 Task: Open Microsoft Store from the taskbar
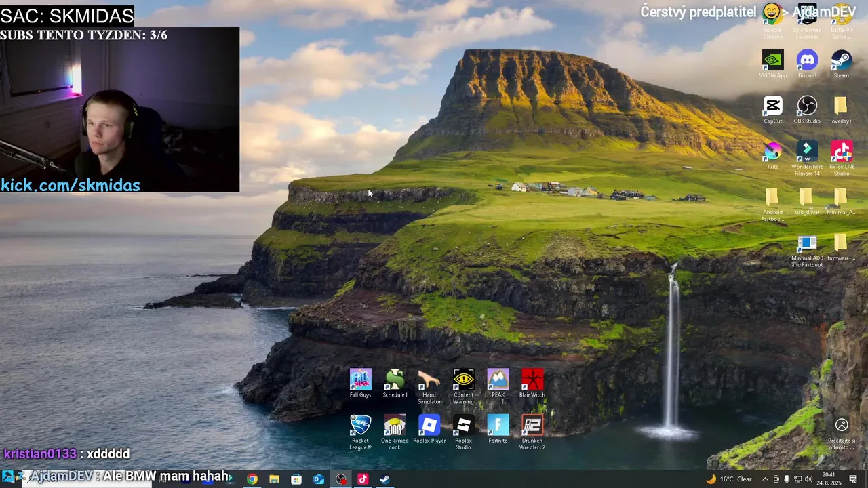click(296, 479)
